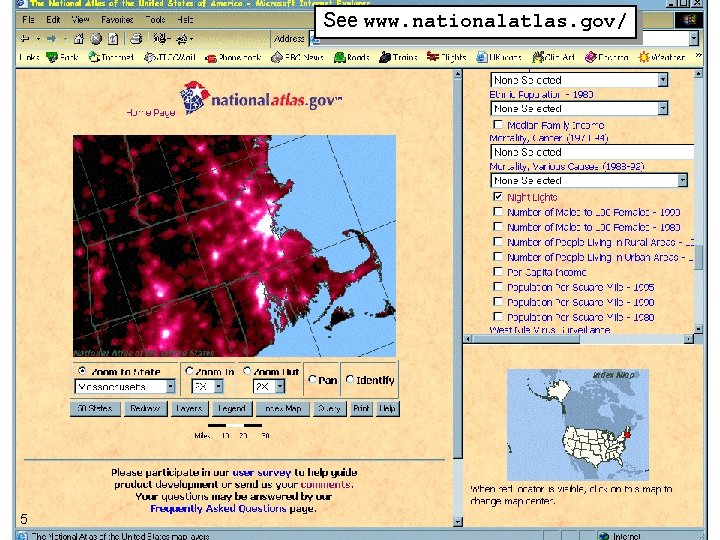Image resolution: width=720 pixels, height=540 pixels.
Task: Click the Help button below the map
Action: click(x=388, y=408)
